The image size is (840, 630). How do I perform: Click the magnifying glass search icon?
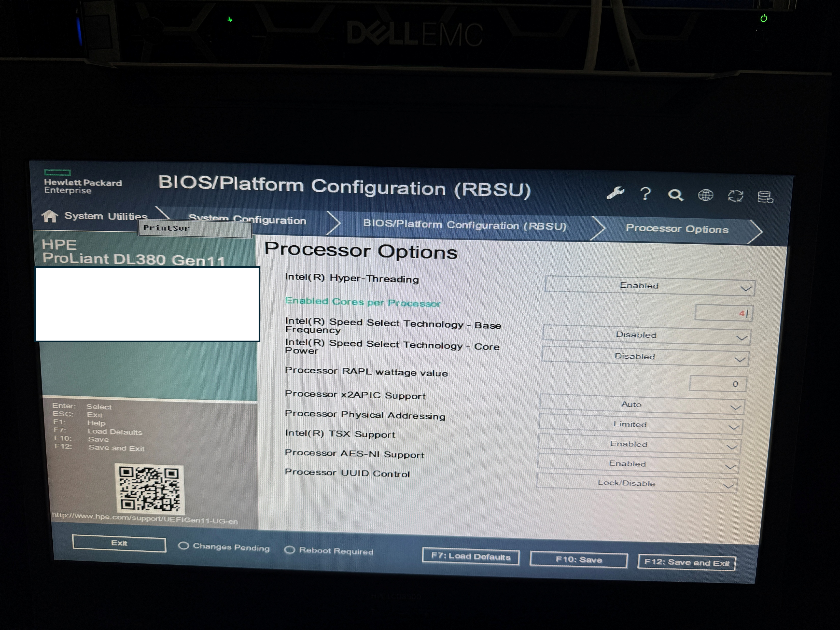tap(675, 195)
